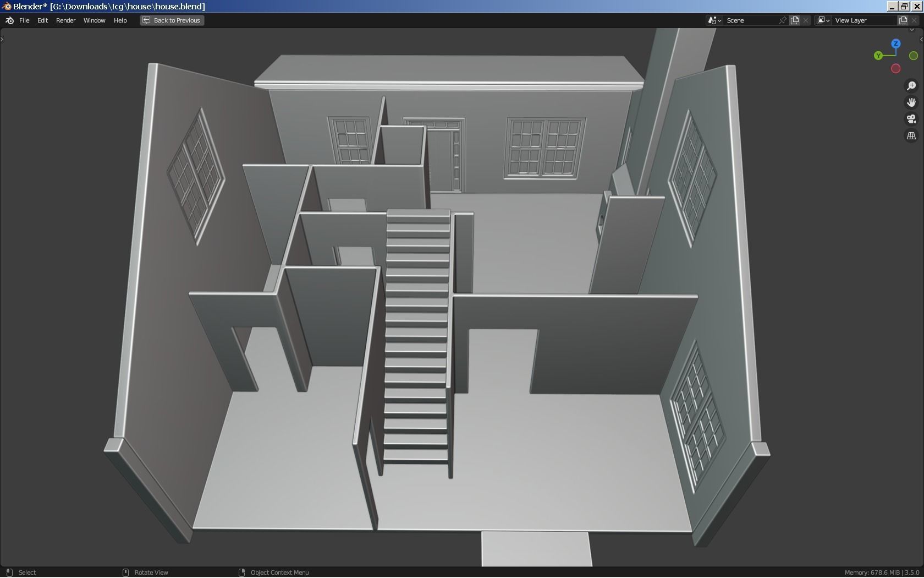924x578 pixels.
Task: Open the Render menu
Action: [65, 20]
